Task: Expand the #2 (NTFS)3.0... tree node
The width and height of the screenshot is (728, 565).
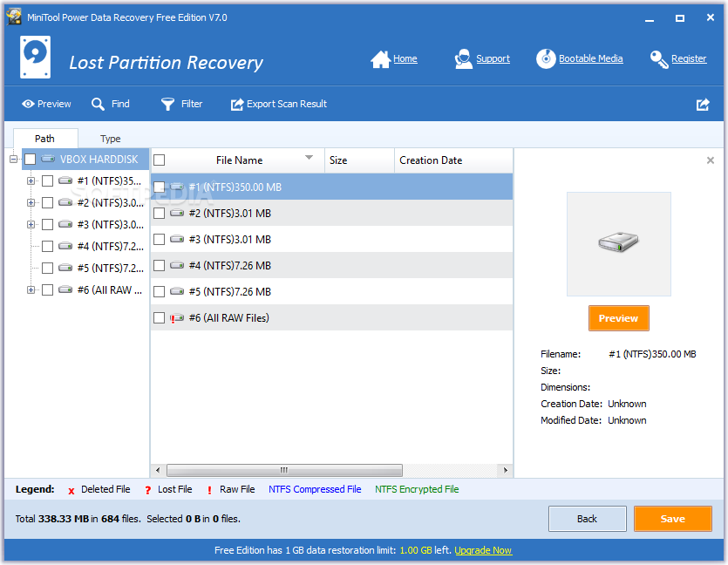Action: pos(31,202)
